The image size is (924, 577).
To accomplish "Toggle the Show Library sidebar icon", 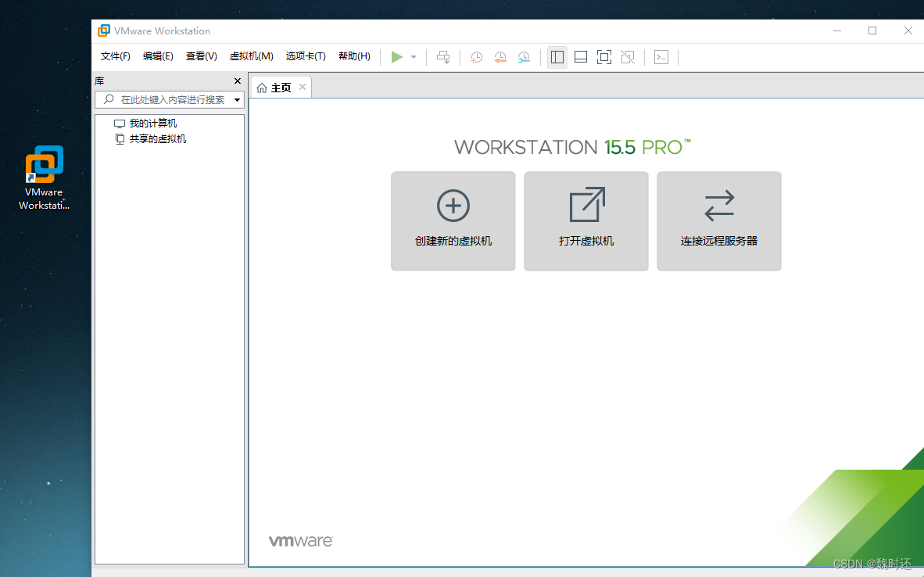I will [557, 57].
